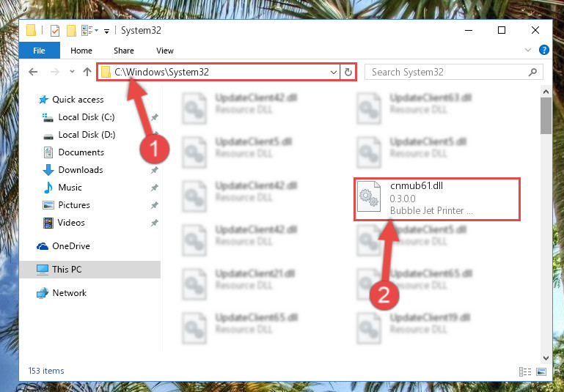Maximize the System32 window
Screen dimensions: 564x392
[x=502, y=30]
